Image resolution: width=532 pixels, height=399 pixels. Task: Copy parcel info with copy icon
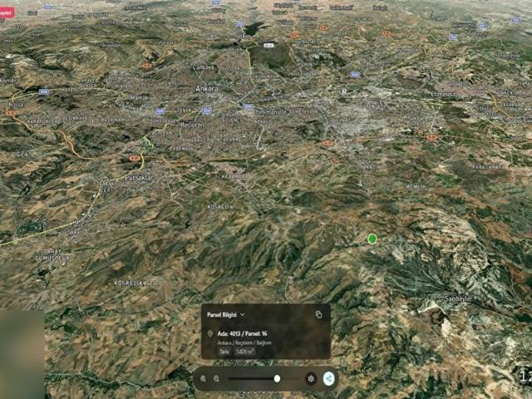[x=318, y=314]
